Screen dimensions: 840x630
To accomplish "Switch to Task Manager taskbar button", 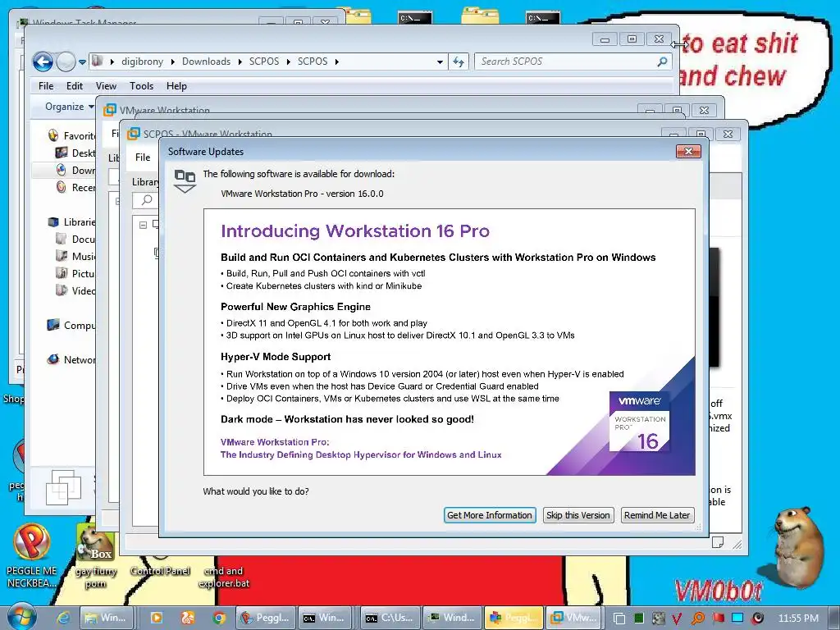I will click(x=452, y=618).
